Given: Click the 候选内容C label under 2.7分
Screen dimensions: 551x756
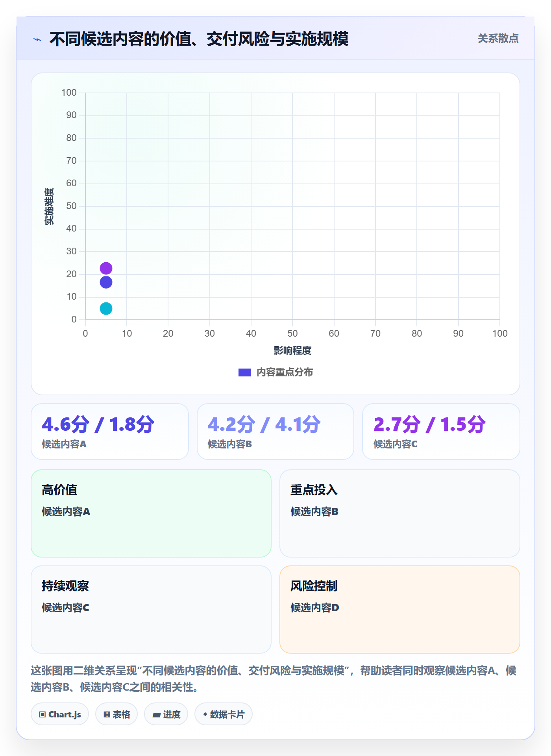Looking at the screenshot, I should [x=395, y=445].
